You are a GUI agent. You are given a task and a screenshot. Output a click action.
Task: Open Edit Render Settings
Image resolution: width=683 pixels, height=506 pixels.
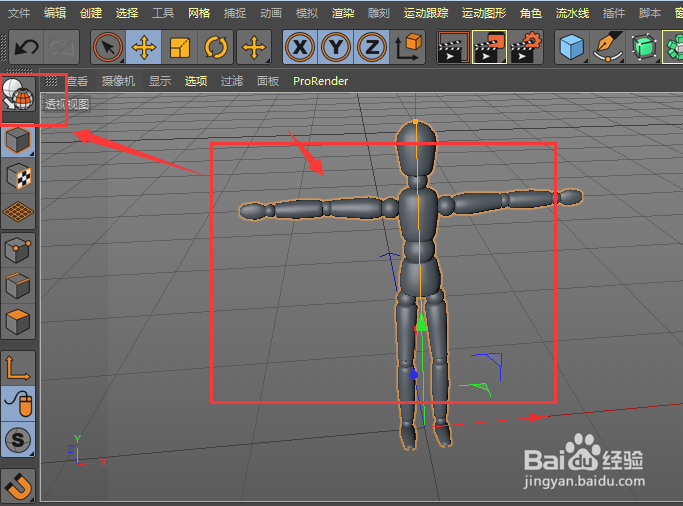click(526, 47)
